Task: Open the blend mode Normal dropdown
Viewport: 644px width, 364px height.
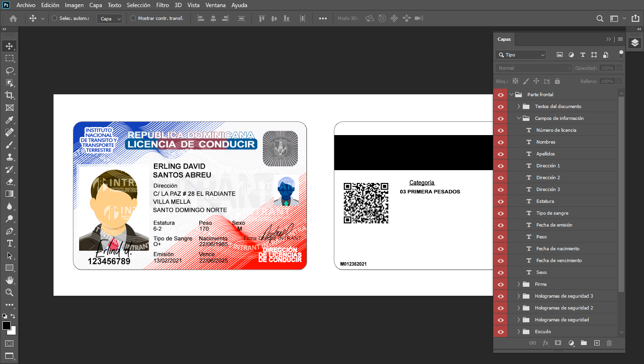Action: [534, 68]
